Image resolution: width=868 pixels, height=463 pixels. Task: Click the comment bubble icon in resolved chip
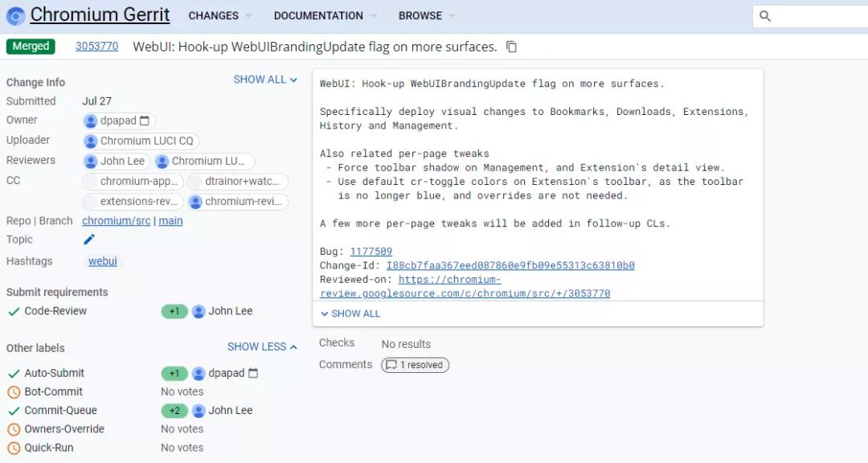click(x=391, y=365)
